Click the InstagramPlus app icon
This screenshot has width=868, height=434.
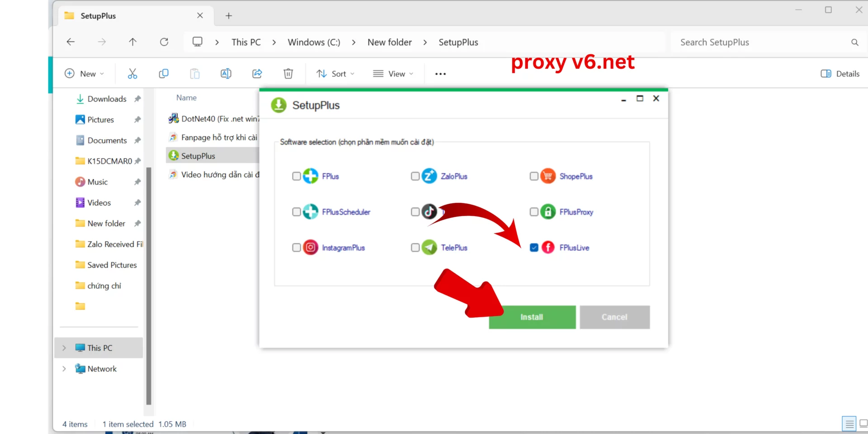click(311, 247)
